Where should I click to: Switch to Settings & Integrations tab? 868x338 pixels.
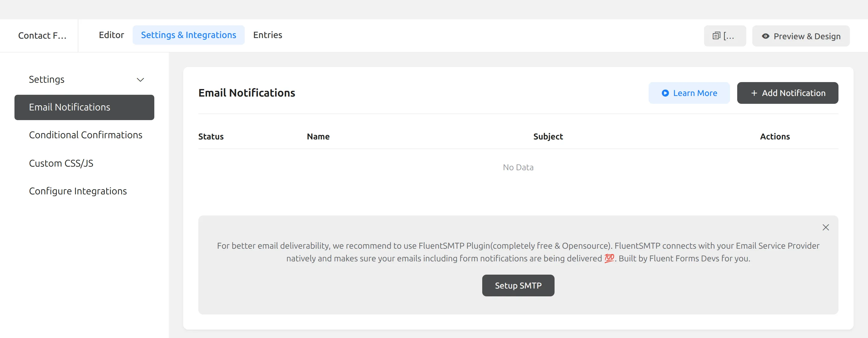[x=188, y=35]
